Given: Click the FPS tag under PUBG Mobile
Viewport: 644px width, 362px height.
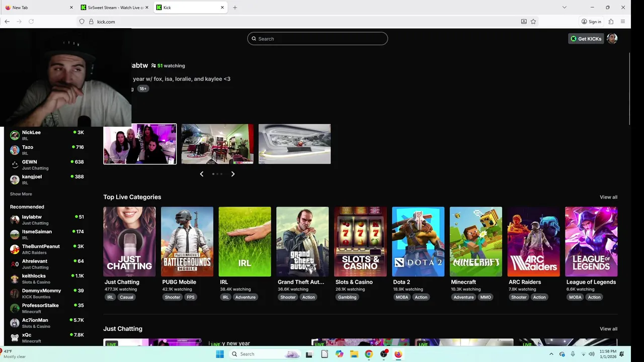Looking at the screenshot, I should coord(191,297).
